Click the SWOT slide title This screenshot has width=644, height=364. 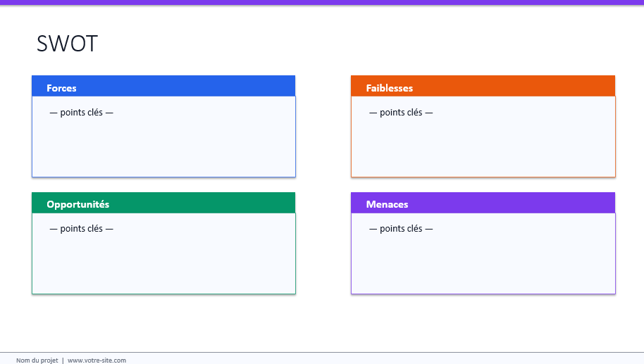tap(67, 44)
